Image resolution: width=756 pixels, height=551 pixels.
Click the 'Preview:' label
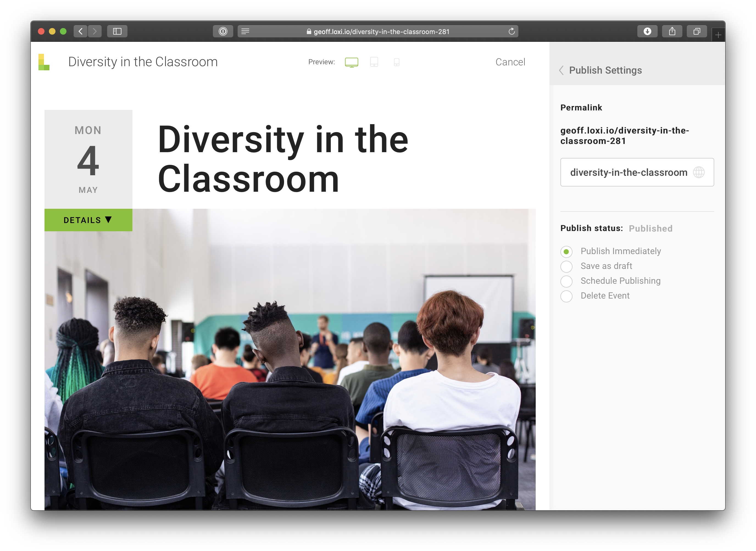[x=321, y=62]
